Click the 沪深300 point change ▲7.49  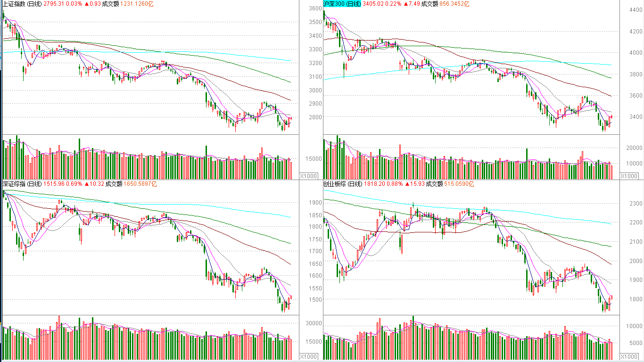click(412, 4)
